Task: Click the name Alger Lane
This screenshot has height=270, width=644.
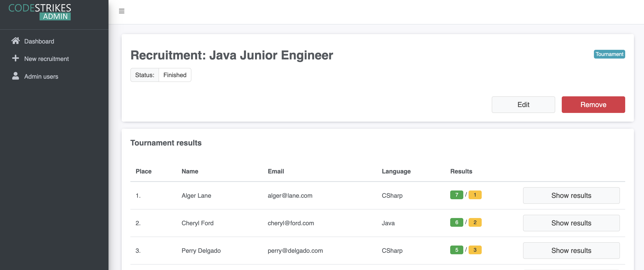Action: 196,195
